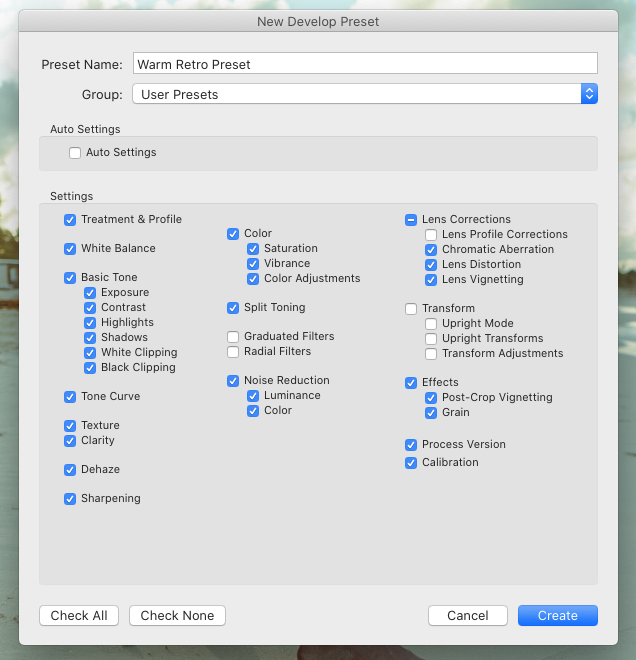Click the Check All button
This screenshot has height=660, width=636.
click(x=79, y=615)
